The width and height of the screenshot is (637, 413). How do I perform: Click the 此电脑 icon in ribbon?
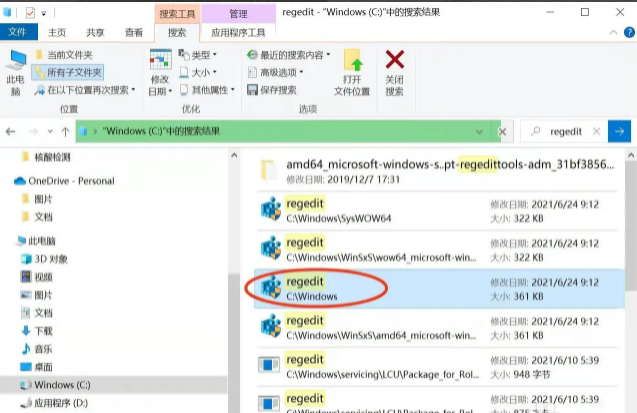pyautogui.click(x=15, y=72)
